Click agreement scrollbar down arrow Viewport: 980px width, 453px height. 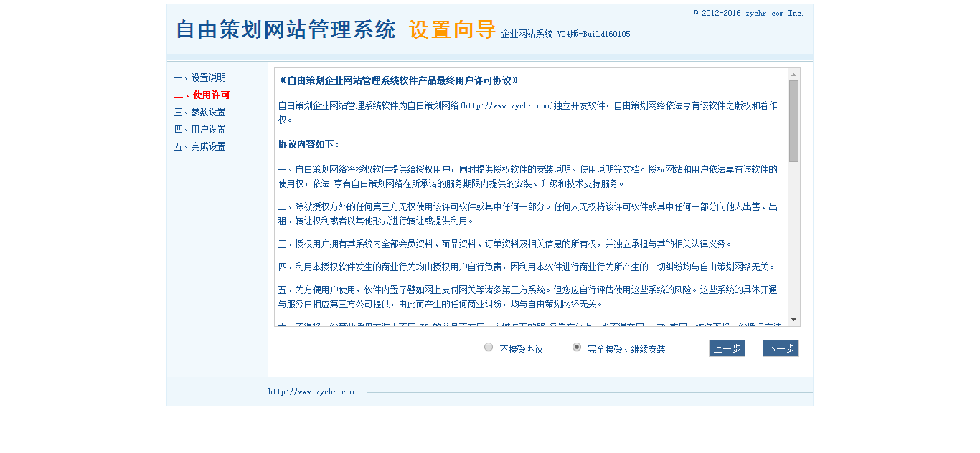click(793, 320)
